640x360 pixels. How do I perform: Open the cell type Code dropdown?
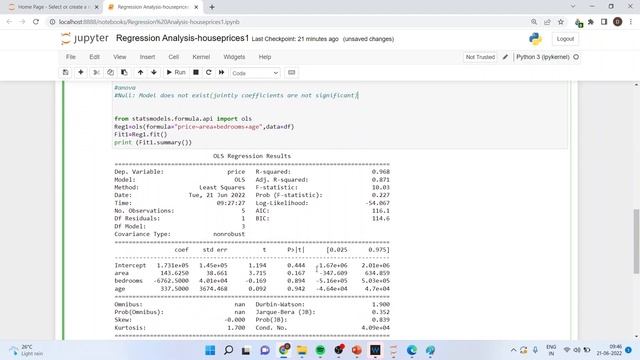point(255,73)
